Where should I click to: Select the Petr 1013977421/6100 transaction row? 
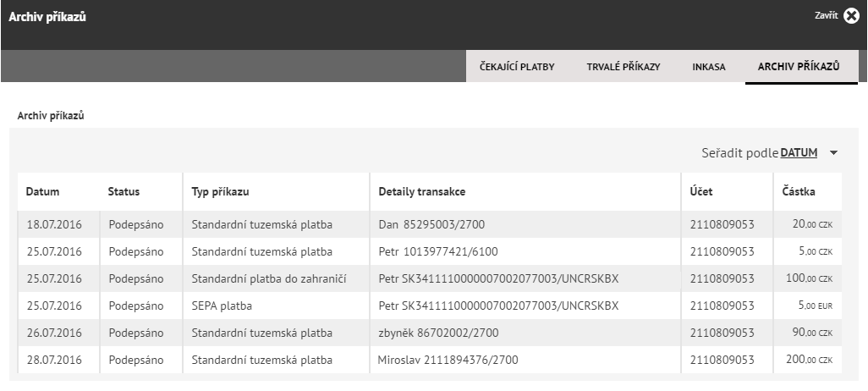point(430,251)
